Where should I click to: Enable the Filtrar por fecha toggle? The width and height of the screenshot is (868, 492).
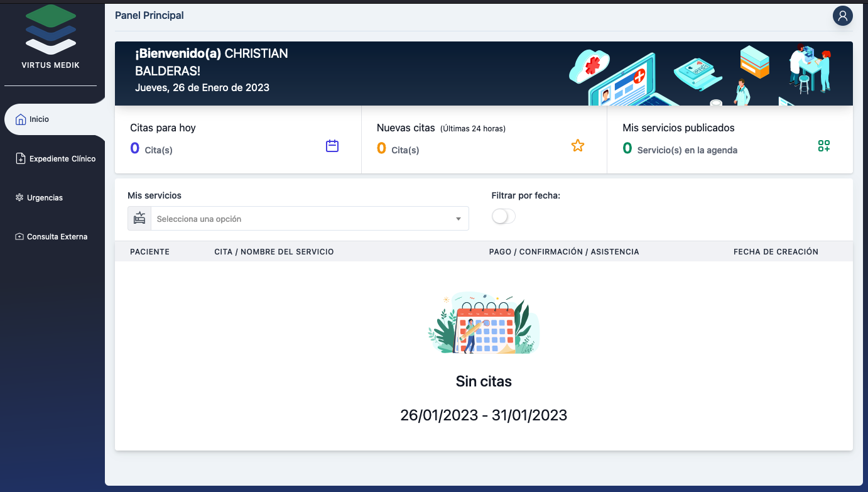click(503, 217)
